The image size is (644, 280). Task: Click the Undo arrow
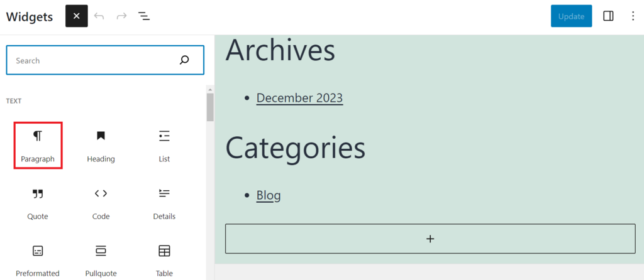point(99,16)
